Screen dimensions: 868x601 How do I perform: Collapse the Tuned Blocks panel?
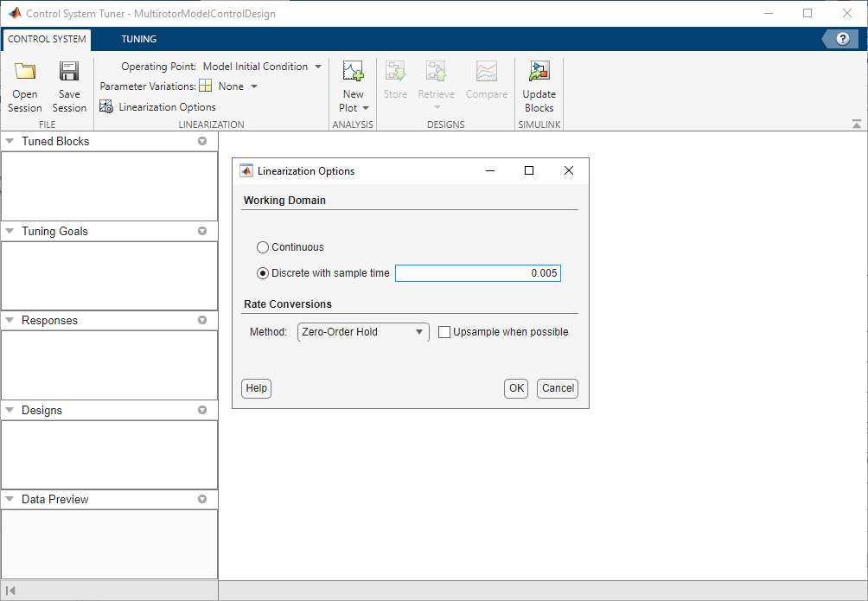pos(9,141)
